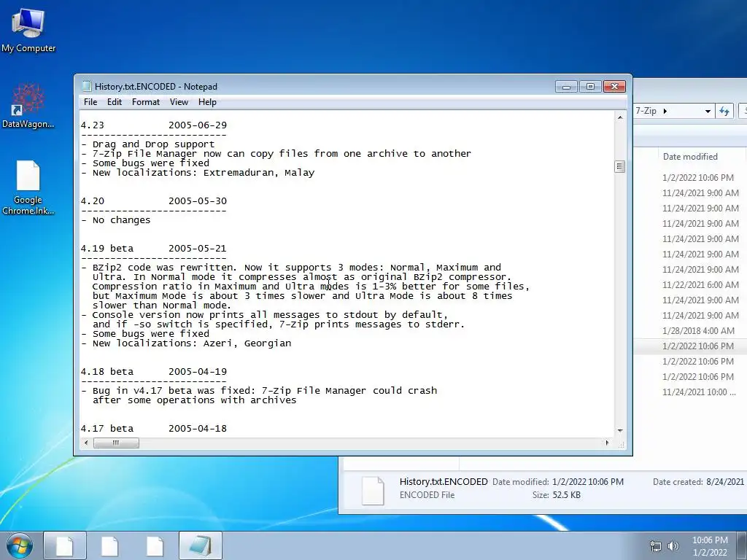Open the View menu in Notepad
This screenshot has height=560, width=747.
pyautogui.click(x=179, y=102)
